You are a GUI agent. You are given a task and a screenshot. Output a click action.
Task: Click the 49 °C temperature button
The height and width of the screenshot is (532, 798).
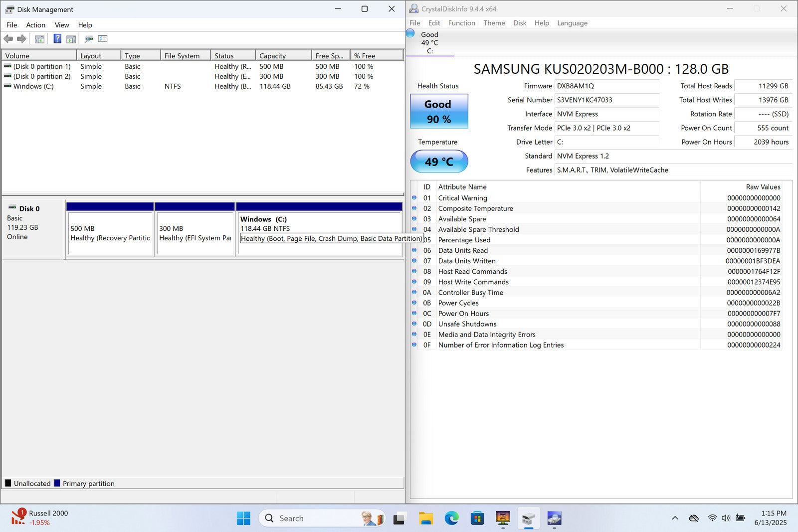click(x=439, y=162)
